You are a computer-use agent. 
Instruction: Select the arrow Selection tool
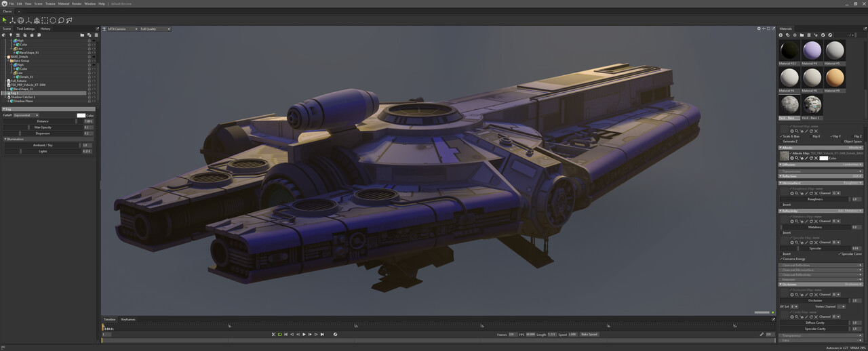click(4, 20)
